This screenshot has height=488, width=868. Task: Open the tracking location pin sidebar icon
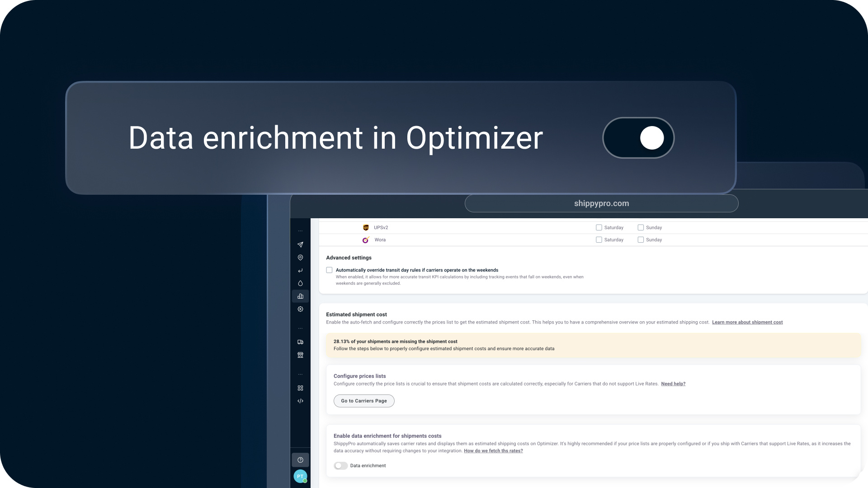(300, 258)
